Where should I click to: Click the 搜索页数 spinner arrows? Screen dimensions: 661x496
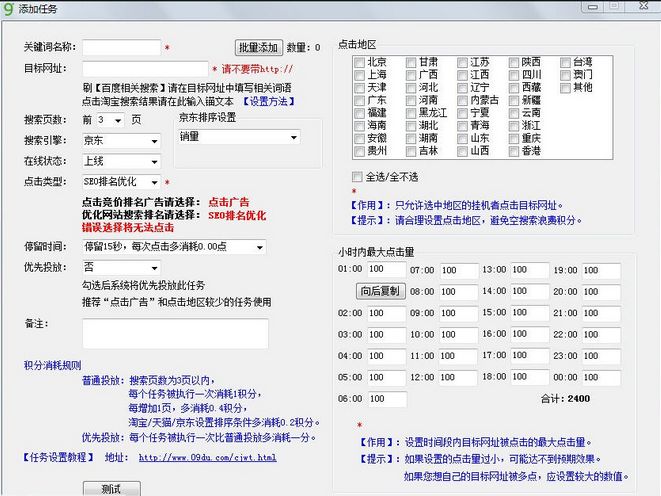click(x=118, y=119)
